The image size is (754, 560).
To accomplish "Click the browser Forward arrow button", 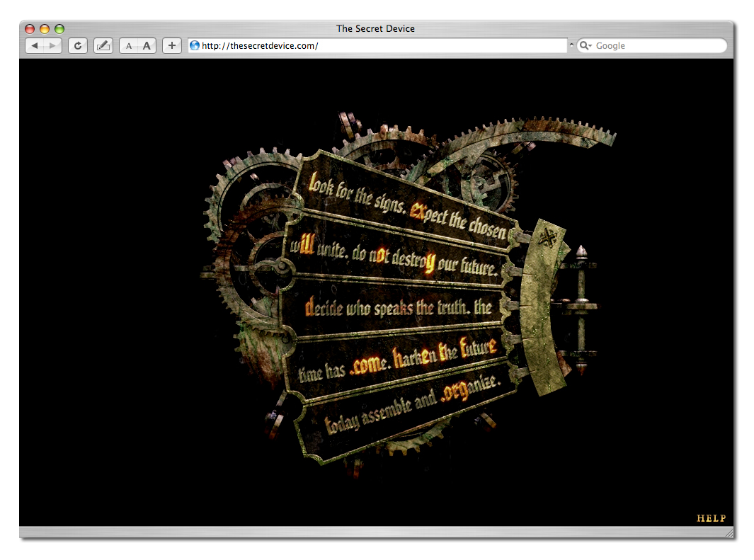I will (x=52, y=46).
